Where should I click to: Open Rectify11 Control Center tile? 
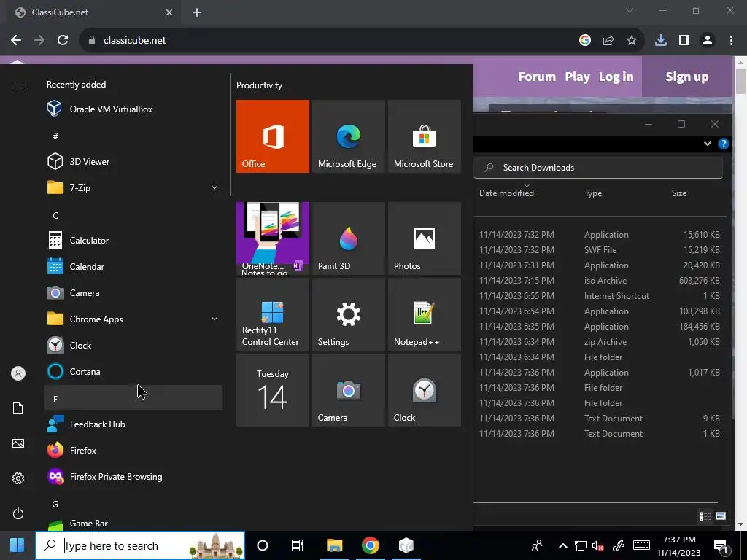273,314
